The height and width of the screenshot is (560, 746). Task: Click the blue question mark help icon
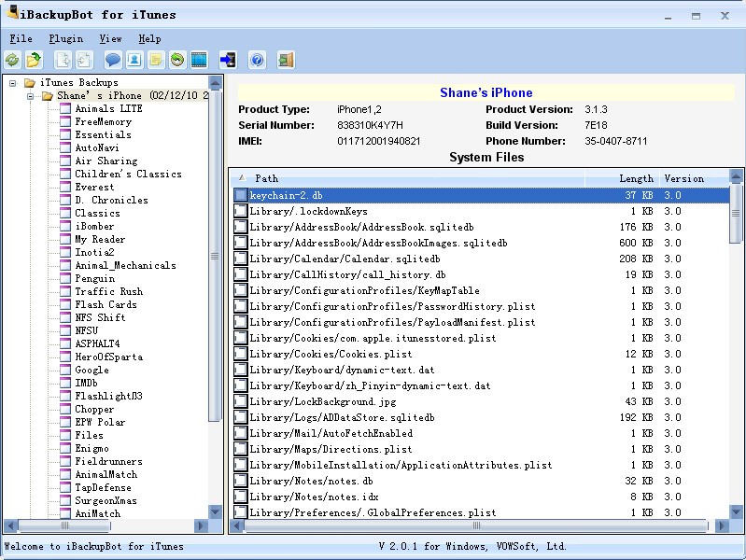point(257,60)
